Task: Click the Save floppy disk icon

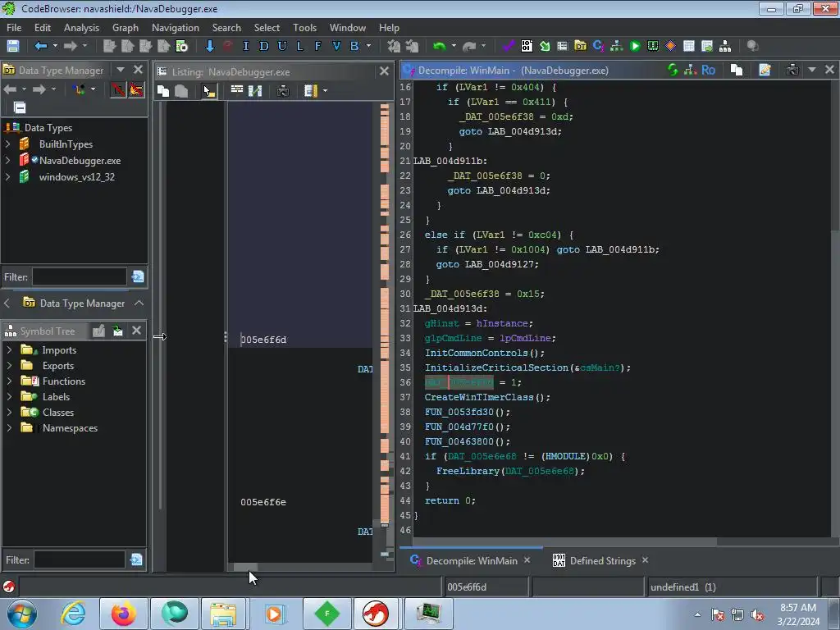Action: point(13,46)
